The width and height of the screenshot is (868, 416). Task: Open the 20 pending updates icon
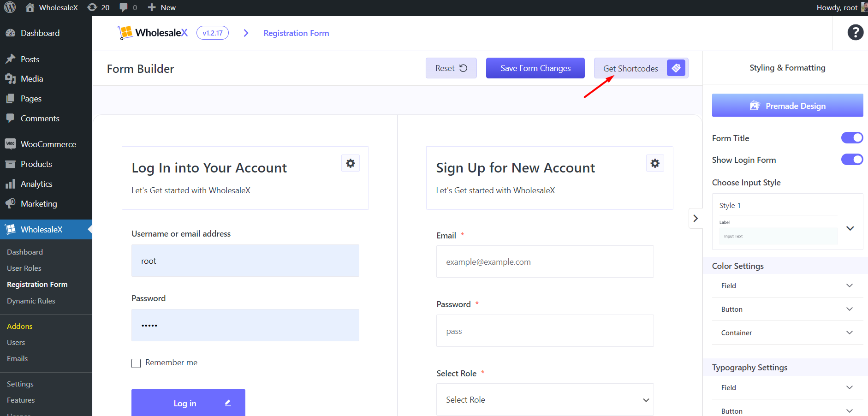[x=98, y=7]
